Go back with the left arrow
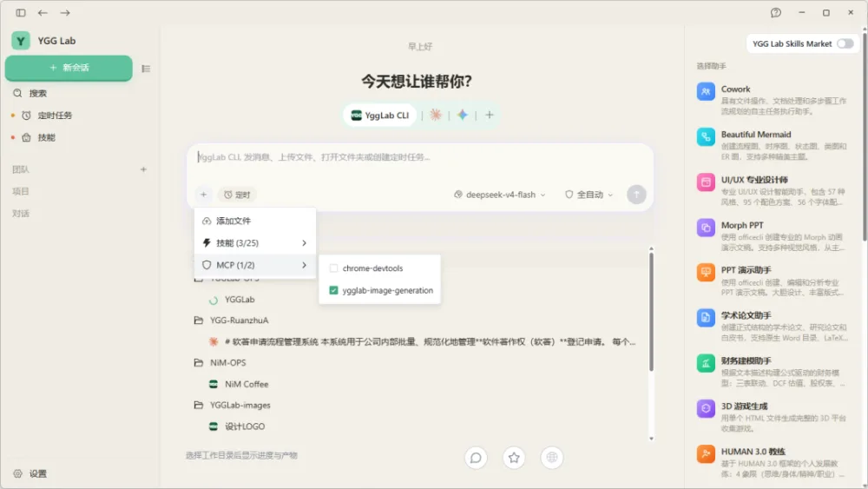This screenshot has width=868, height=489. (43, 12)
